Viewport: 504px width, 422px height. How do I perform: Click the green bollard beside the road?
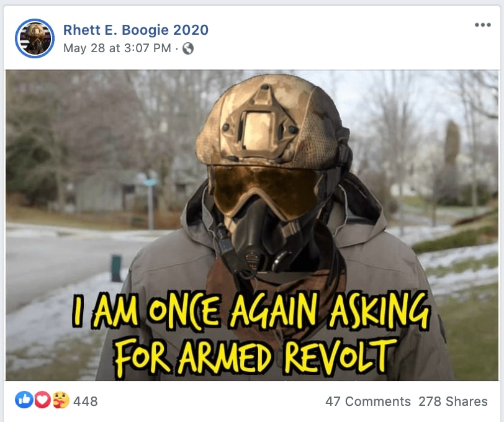click(116, 268)
